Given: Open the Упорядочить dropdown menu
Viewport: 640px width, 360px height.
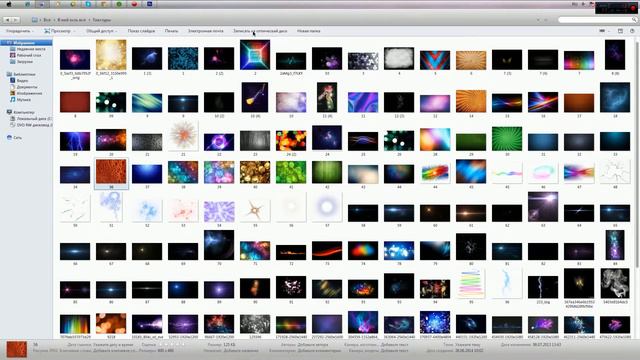Looking at the screenshot, I should (x=20, y=31).
